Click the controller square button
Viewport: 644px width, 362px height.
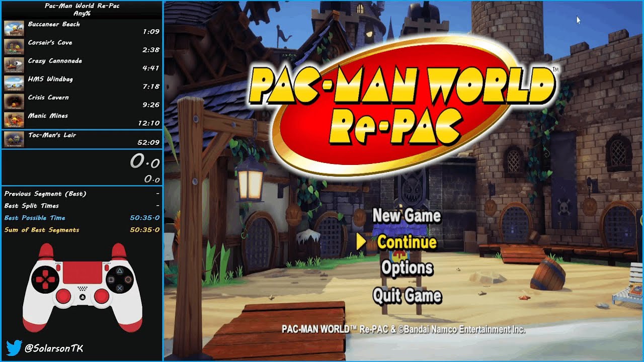click(x=110, y=279)
